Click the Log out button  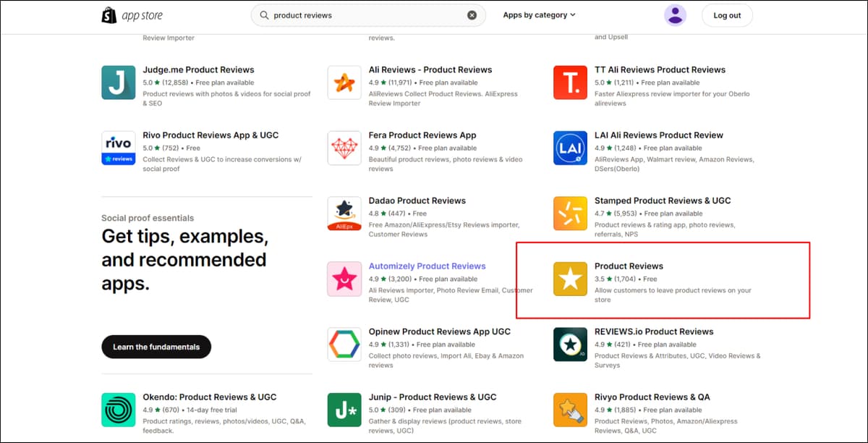tap(727, 15)
